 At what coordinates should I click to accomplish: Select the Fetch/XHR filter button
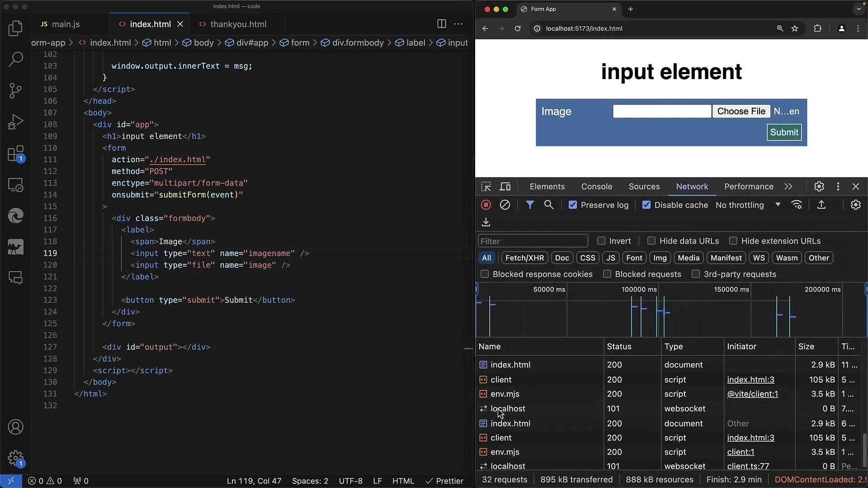tap(524, 258)
